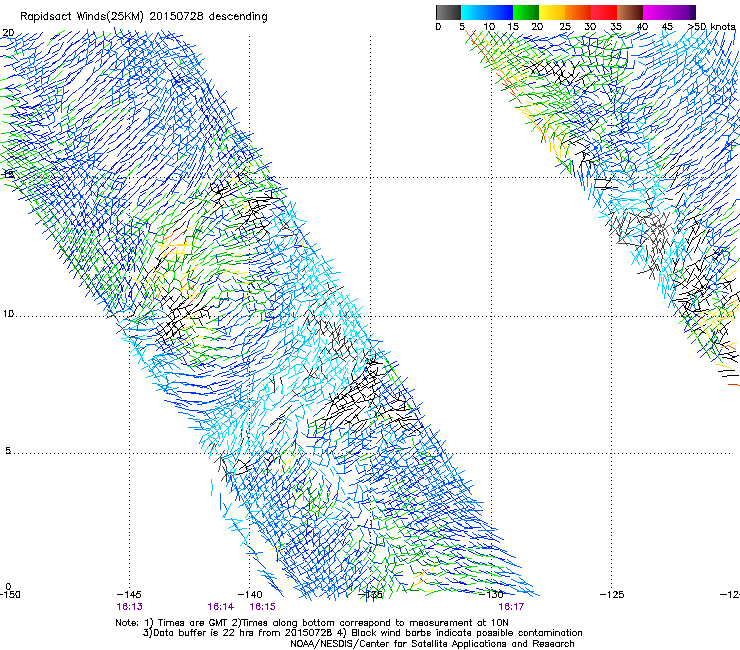Click the '30' label under the color legend
The width and height of the screenshot is (740, 650).
[x=590, y=27]
